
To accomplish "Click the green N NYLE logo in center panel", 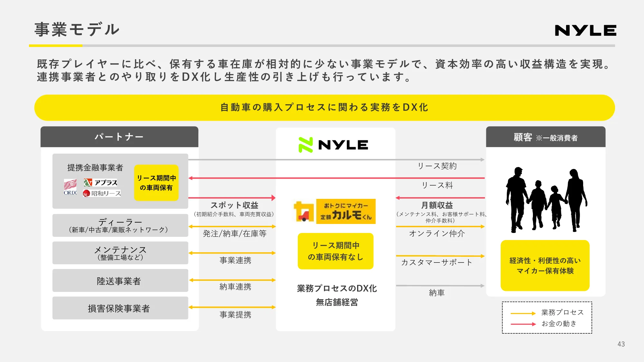I will pyautogui.click(x=333, y=145).
